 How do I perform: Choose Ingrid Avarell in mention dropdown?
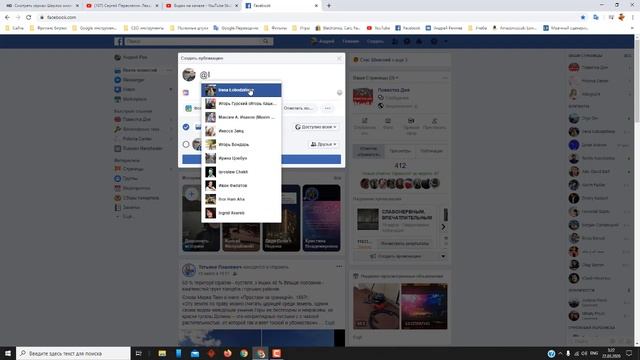click(241, 213)
